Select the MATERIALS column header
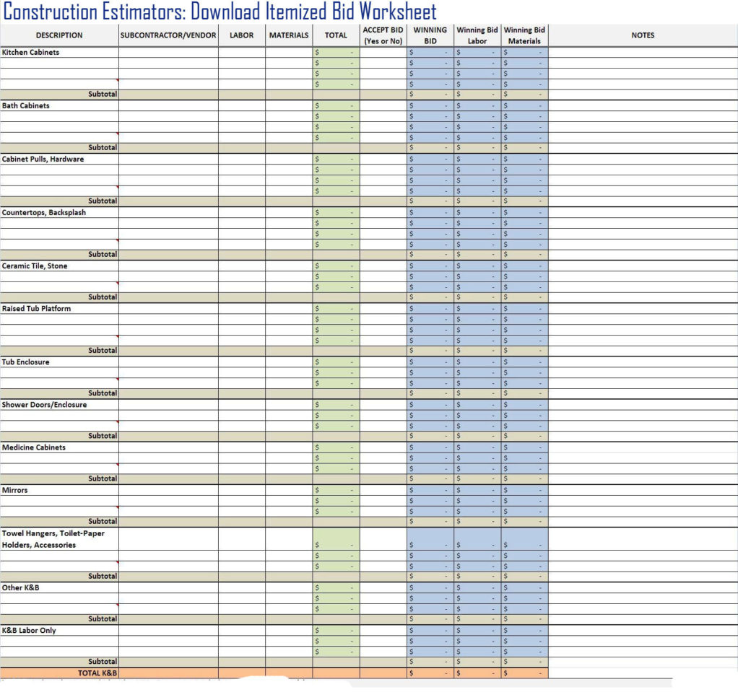738x700 pixels. [289, 35]
